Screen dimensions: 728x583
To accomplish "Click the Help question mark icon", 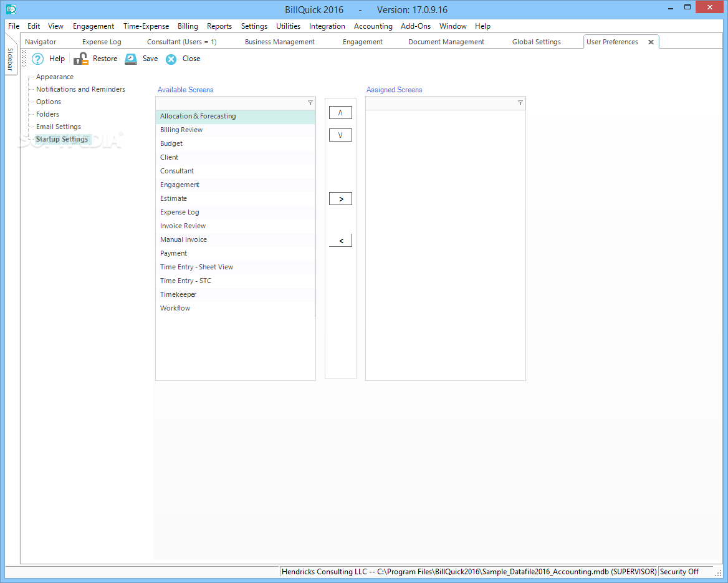I will click(37, 59).
